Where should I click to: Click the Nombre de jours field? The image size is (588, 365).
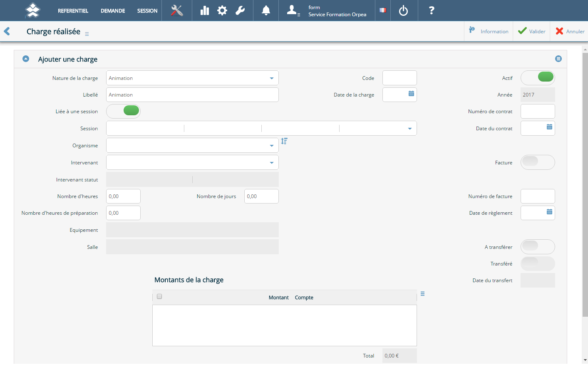tap(261, 196)
